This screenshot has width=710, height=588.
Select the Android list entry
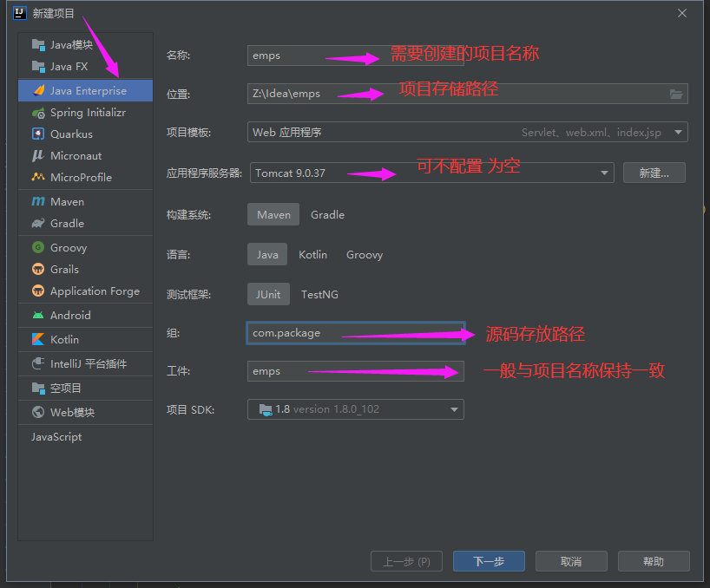(86, 316)
